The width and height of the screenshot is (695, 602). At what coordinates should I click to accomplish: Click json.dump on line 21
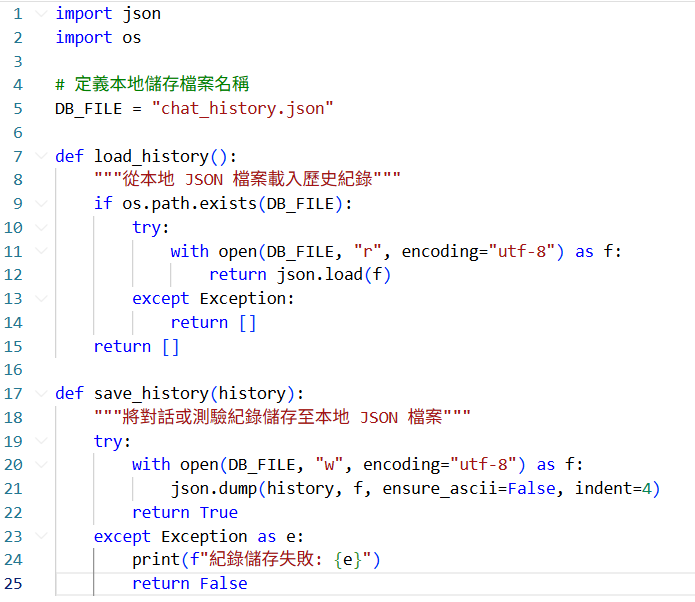(x=214, y=489)
